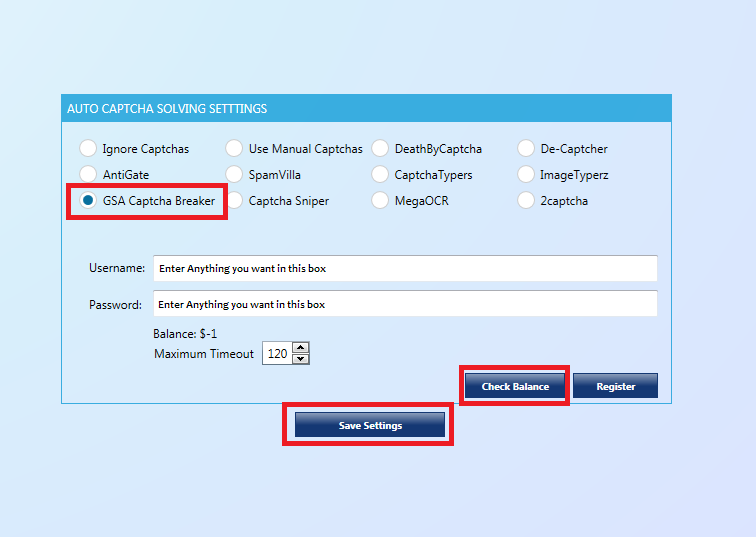
Task: Select the 2captcha service option
Action: [526, 201]
